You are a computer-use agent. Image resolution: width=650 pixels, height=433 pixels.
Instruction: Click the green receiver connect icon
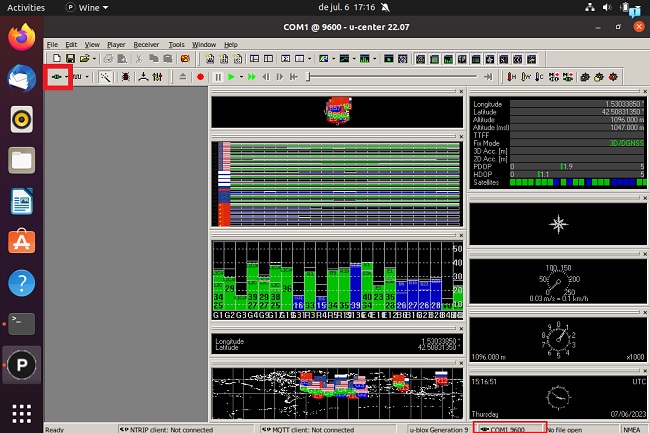tap(55, 77)
